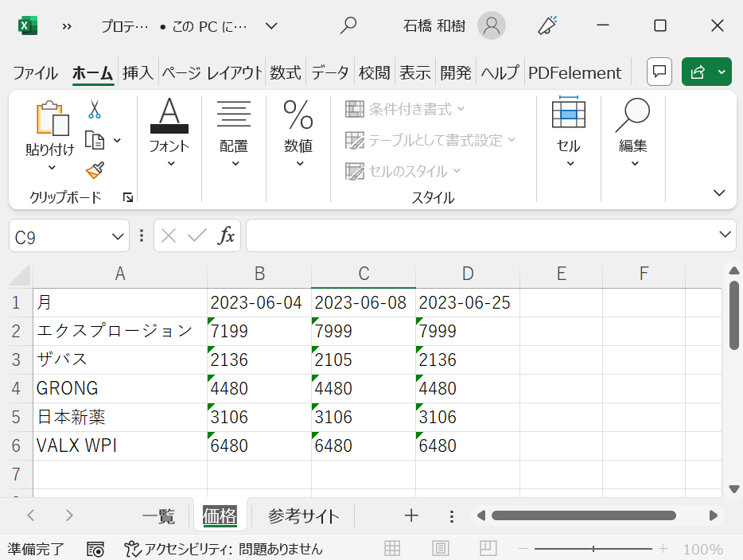Click the Excel app icon in title bar
The image size is (743, 560).
click(28, 25)
